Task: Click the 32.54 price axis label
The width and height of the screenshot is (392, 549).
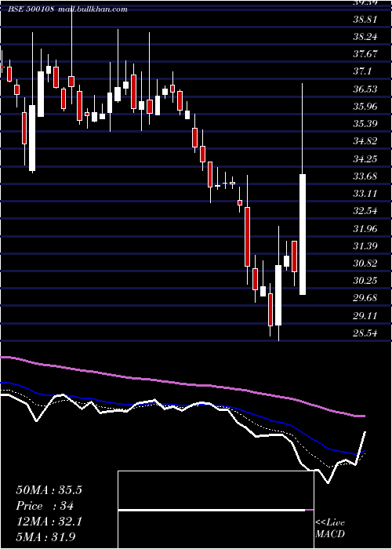Action: tap(365, 211)
